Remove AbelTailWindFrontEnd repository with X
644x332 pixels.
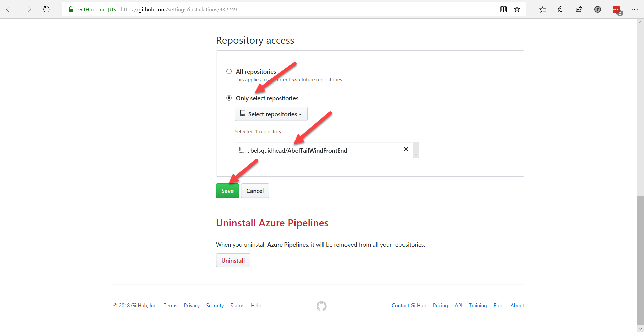406,149
